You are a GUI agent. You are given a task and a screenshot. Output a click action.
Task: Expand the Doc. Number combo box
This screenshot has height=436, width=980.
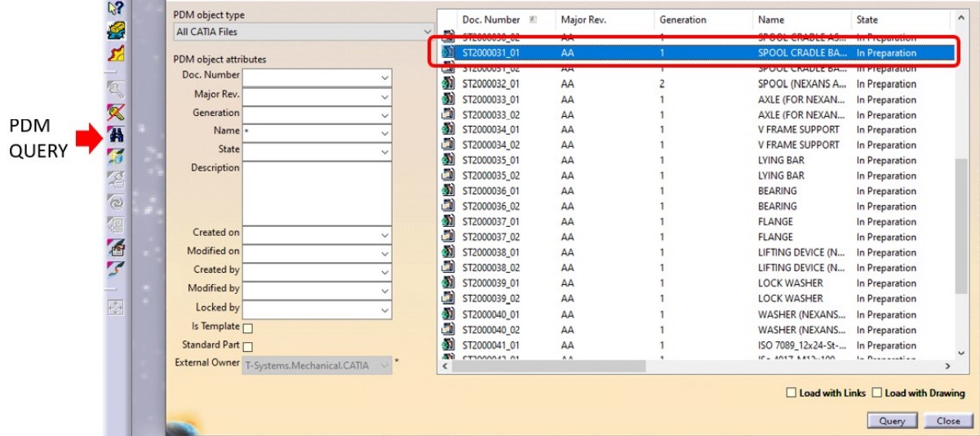[385, 78]
